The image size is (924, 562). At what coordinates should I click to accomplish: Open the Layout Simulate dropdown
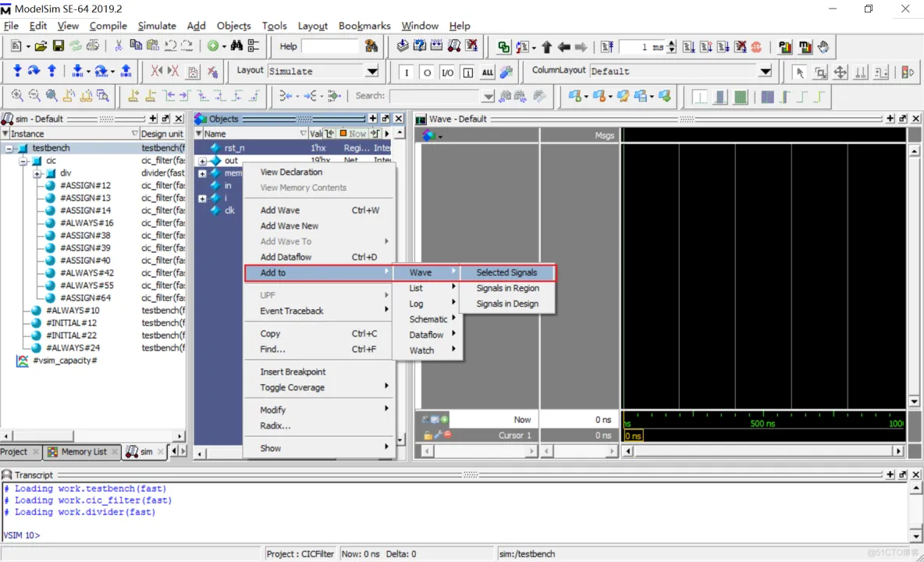pos(371,71)
